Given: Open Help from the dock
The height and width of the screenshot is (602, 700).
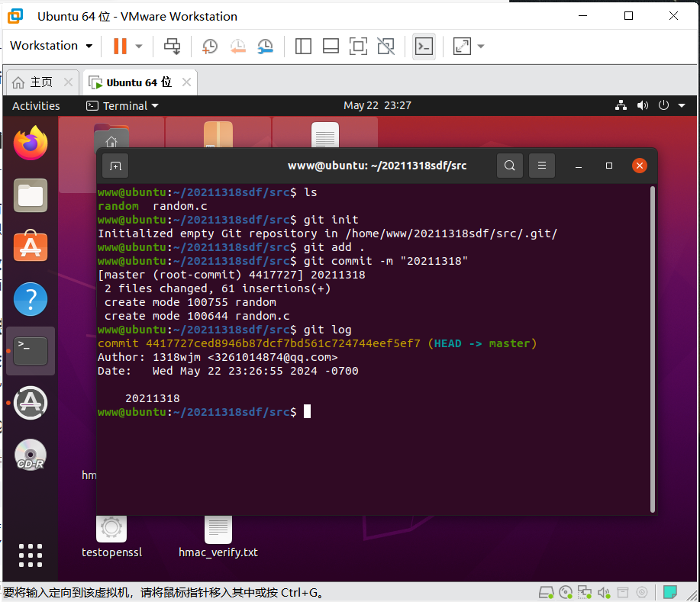Looking at the screenshot, I should pos(31,299).
